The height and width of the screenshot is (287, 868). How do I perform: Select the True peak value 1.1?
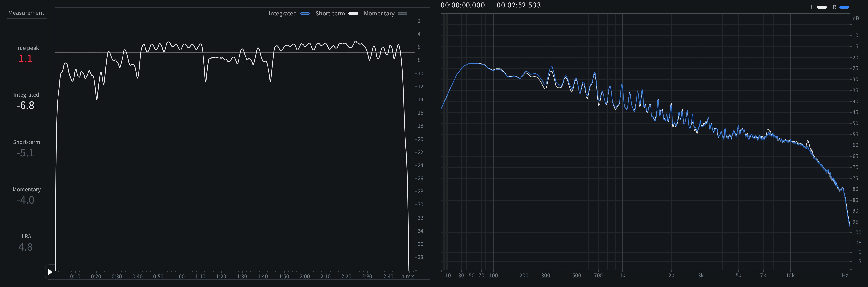click(x=26, y=59)
